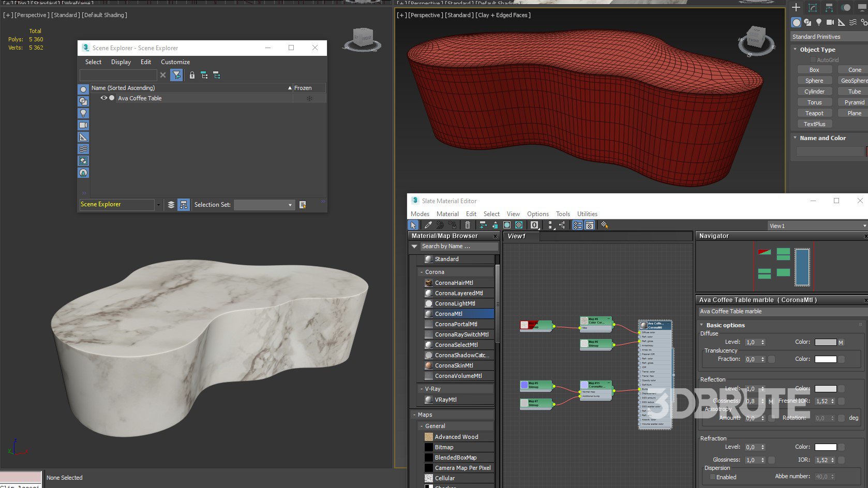Open Utilities menu in Slate Material Editor
The height and width of the screenshot is (488, 868).
tap(587, 214)
